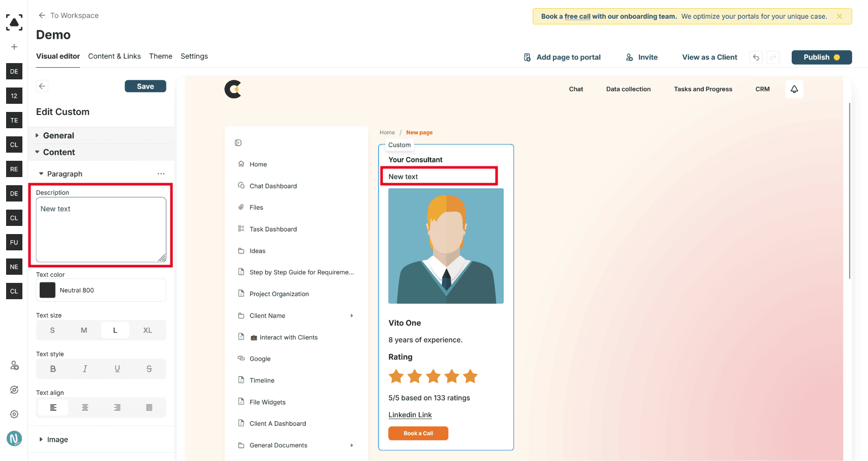Click the Publish button
868x461 pixels.
822,57
